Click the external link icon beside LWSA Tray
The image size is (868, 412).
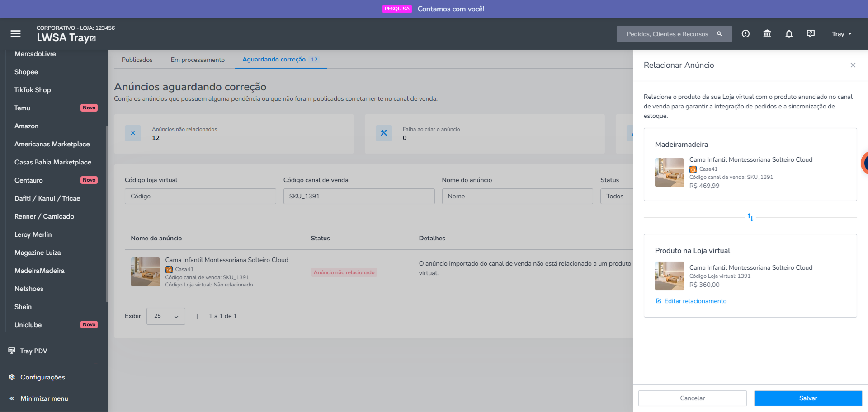tap(93, 39)
